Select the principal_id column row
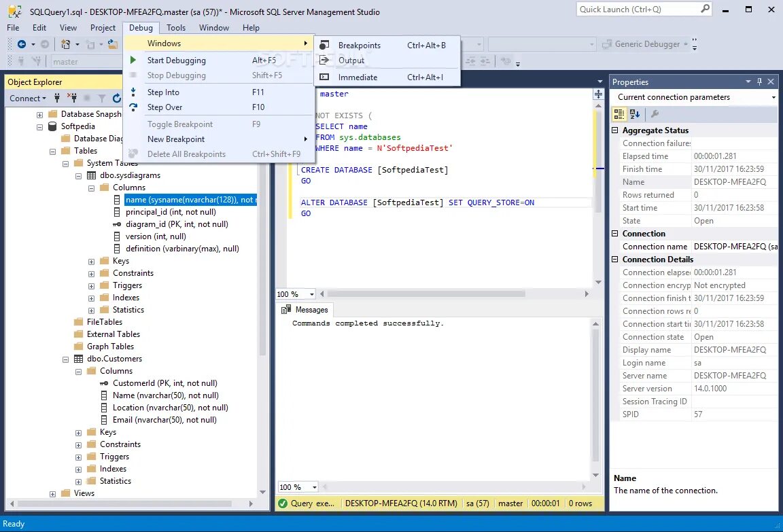This screenshot has height=532, width=783. pyautogui.click(x=171, y=211)
